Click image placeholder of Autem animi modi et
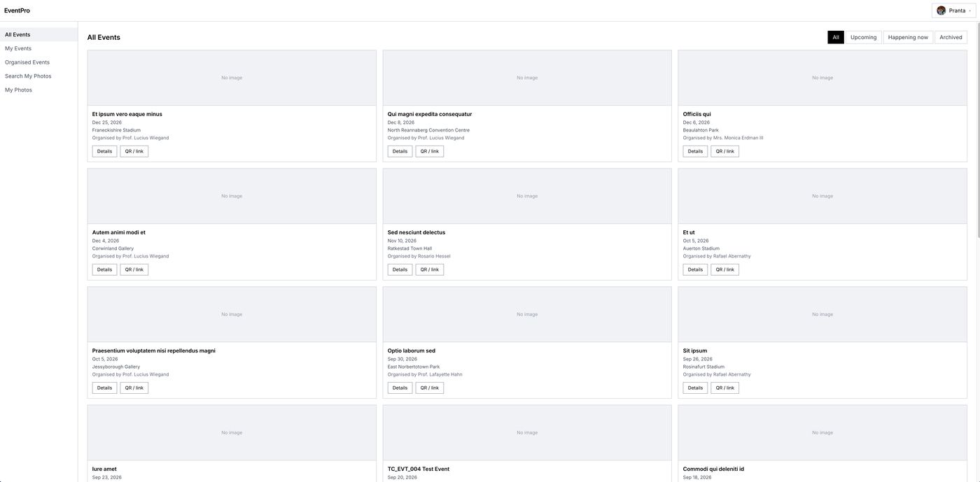Screen dimensions: 980x482 232,196
